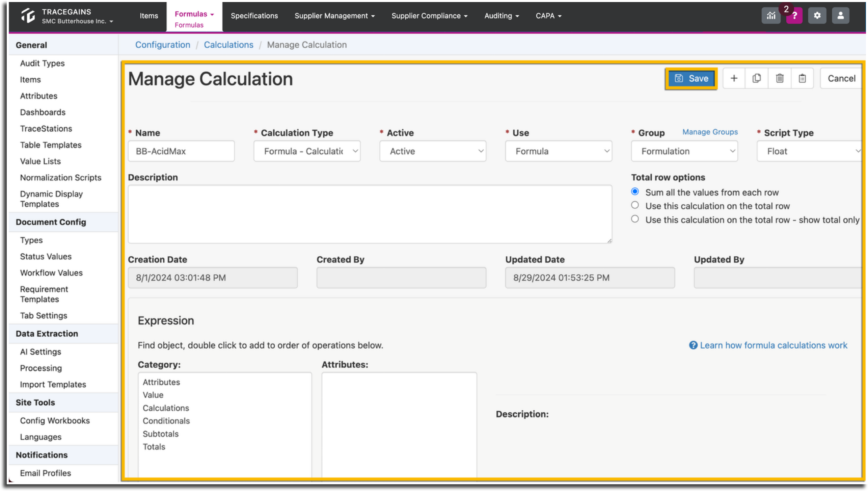Open the Script Type dropdown
868x491 pixels.
point(809,151)
